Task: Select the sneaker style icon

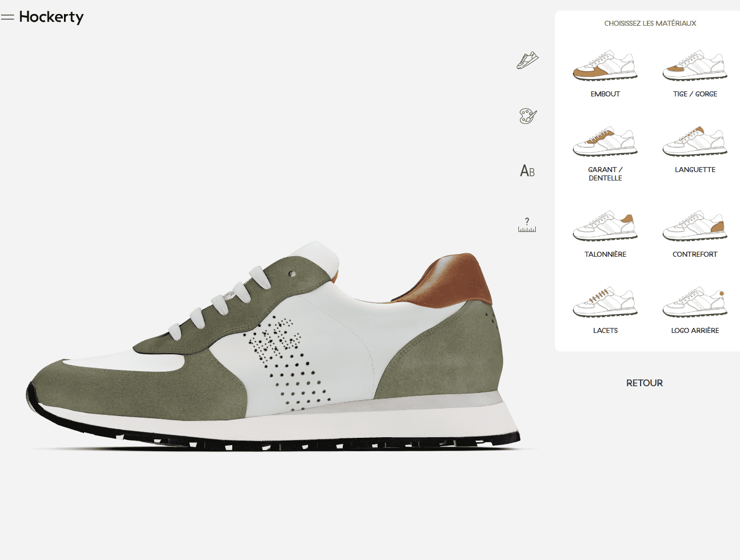Action: click(527, 60)
